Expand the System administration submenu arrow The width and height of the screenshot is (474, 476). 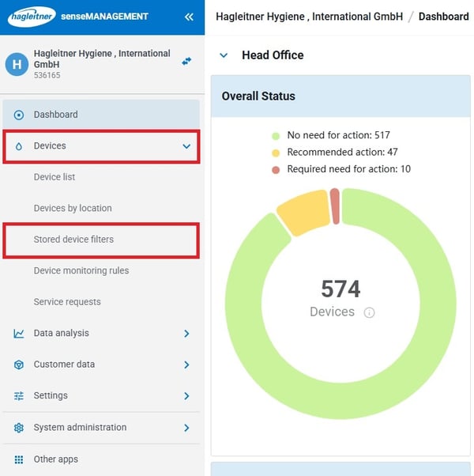pyautogui.click(x=186, y=428)
